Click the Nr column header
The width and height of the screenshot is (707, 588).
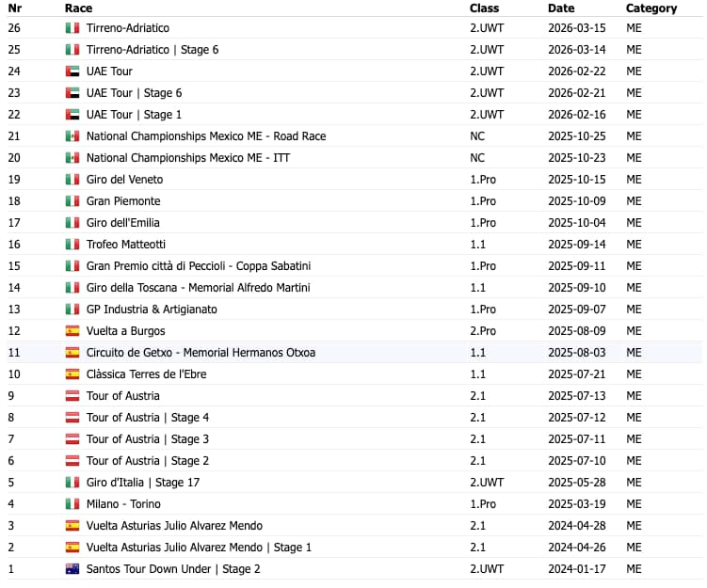tap(14, 8)
